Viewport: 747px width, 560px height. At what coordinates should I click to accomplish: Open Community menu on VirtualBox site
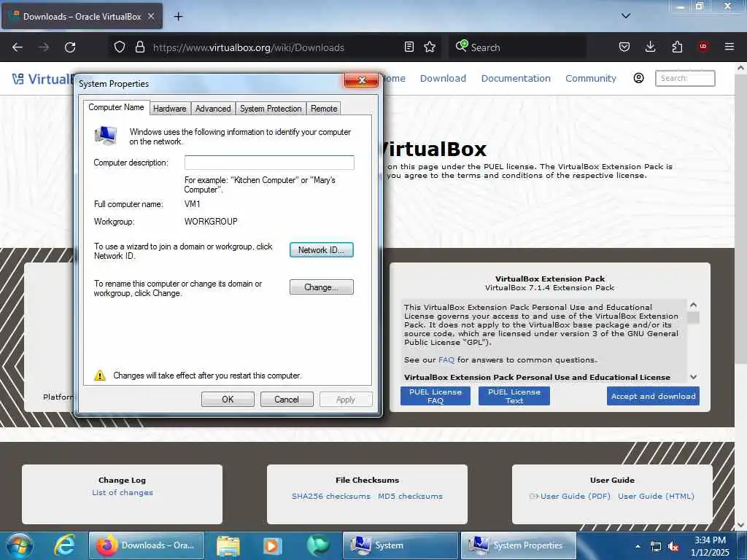(x=591, y=78)
